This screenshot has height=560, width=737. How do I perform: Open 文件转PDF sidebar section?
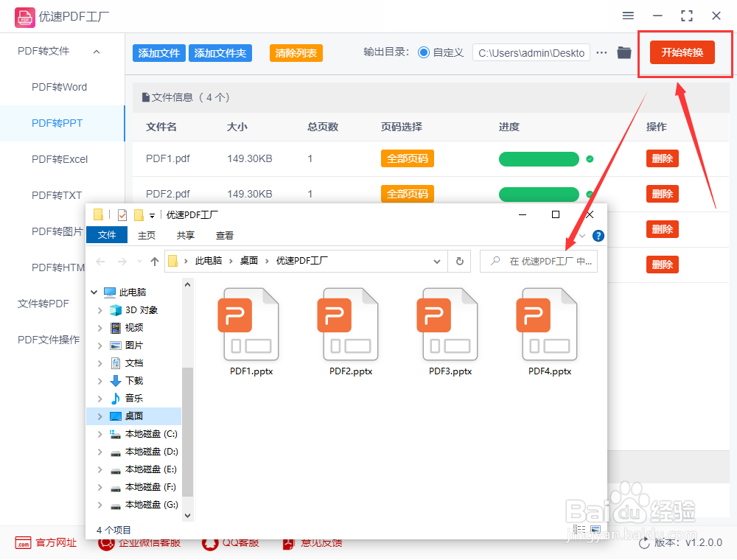click(43, 304)
